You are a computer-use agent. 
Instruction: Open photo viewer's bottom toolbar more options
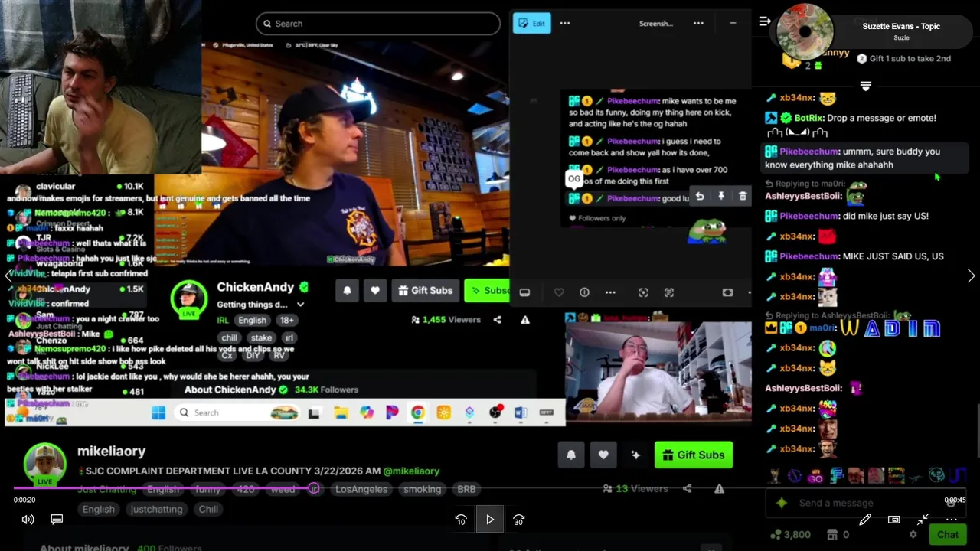(610, 292)
